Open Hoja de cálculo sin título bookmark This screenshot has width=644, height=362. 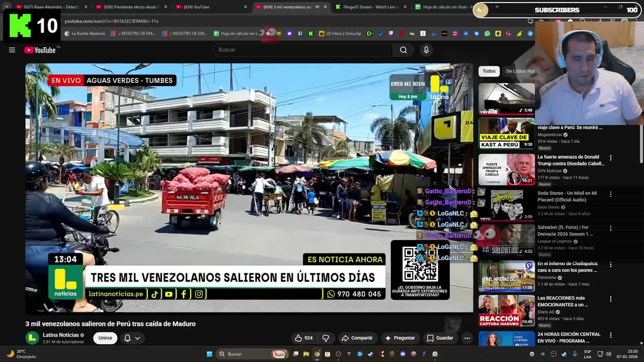pyautogui.click(x=236, y=34)
